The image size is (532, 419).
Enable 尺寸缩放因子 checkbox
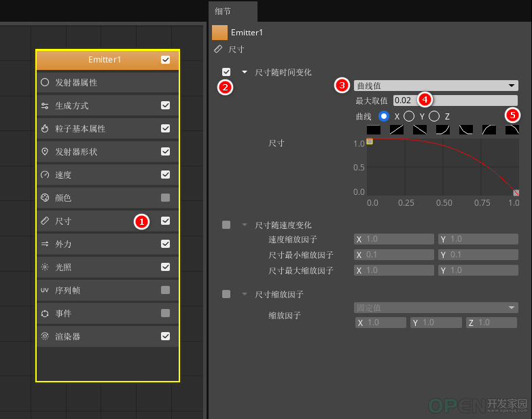[x=226, y=294]
